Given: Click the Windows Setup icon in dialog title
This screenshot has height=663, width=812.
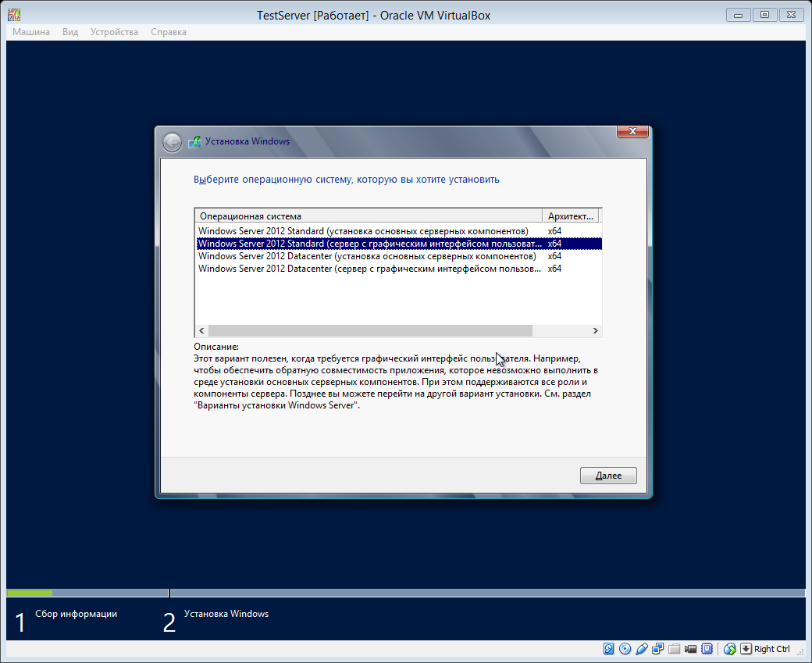Looking at the screenshot, I should click(x=194, y=141).
